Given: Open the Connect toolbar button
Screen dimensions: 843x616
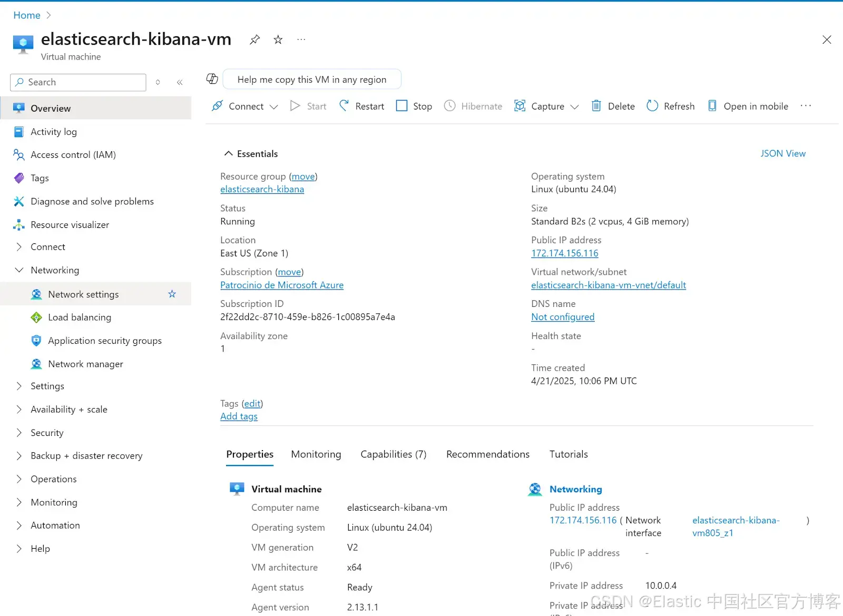Looking at the screenshot, I should click(238, 106).
